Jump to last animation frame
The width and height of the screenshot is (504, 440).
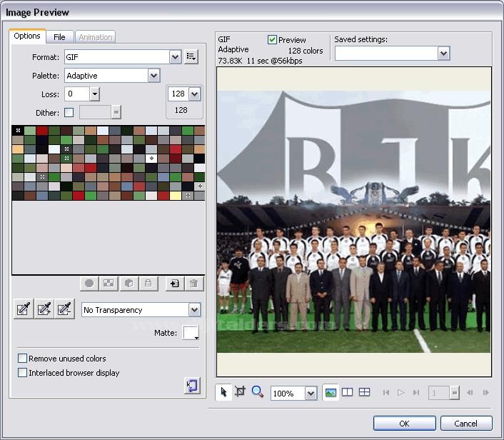coord(416,392)
